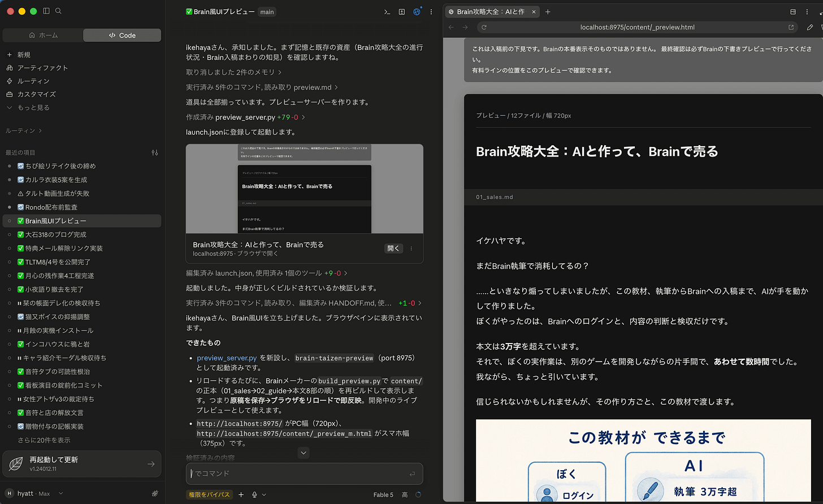Click the Brain攻略大全 preview thumbnail

point(305,189)
